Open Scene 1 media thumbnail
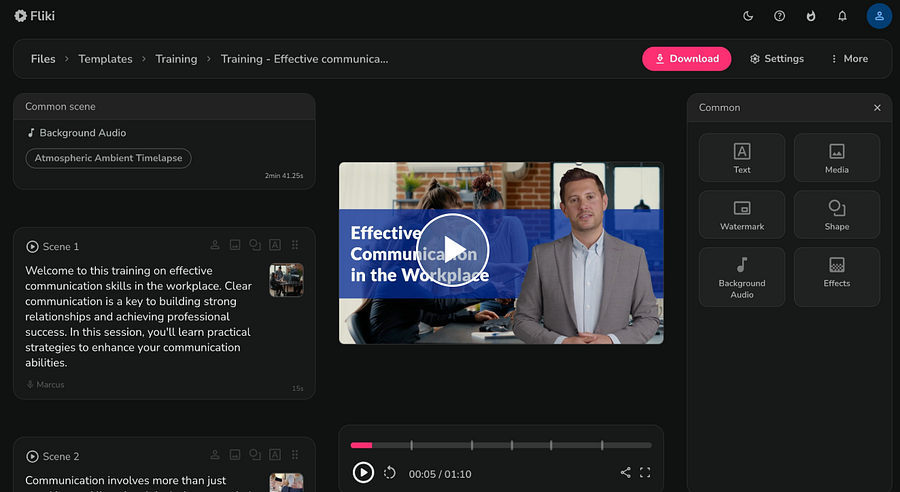 286,280
